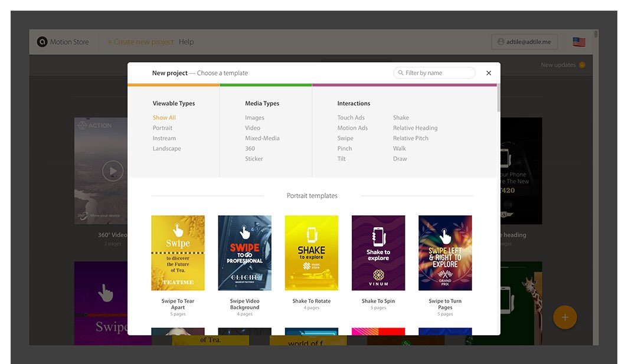Filter by Landscape viewable type
628x364 pixels.
coord(166,149)
